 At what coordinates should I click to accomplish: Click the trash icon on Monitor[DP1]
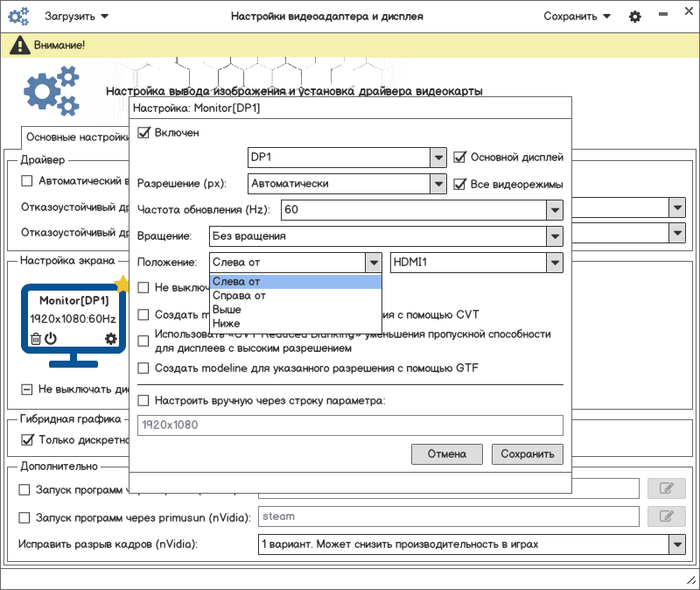[36, 339]
